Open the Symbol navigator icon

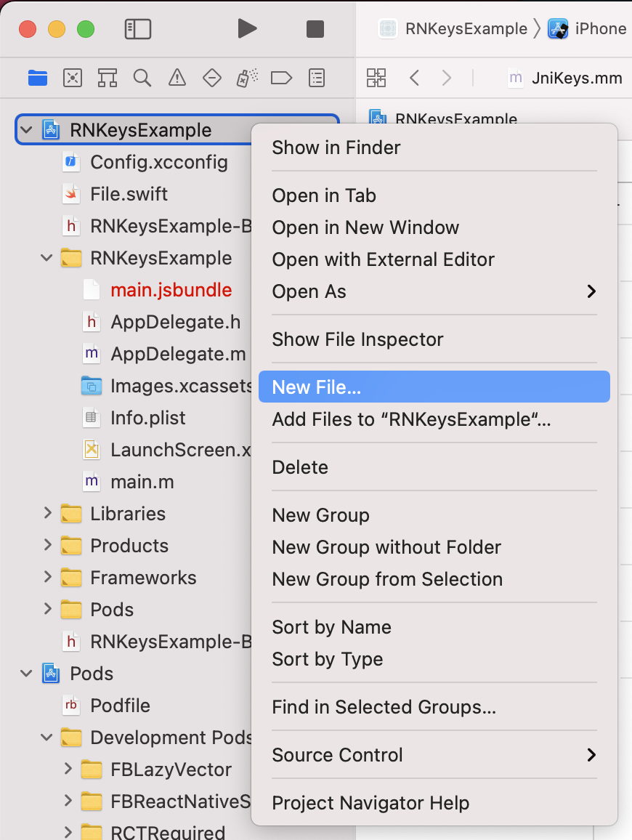pyautogui.click(x=107, y=78)
